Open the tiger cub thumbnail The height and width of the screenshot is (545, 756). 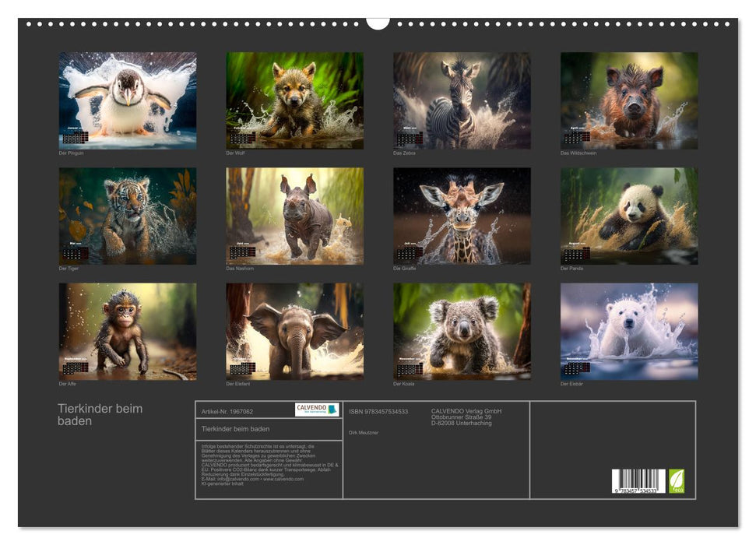(128, 216)
